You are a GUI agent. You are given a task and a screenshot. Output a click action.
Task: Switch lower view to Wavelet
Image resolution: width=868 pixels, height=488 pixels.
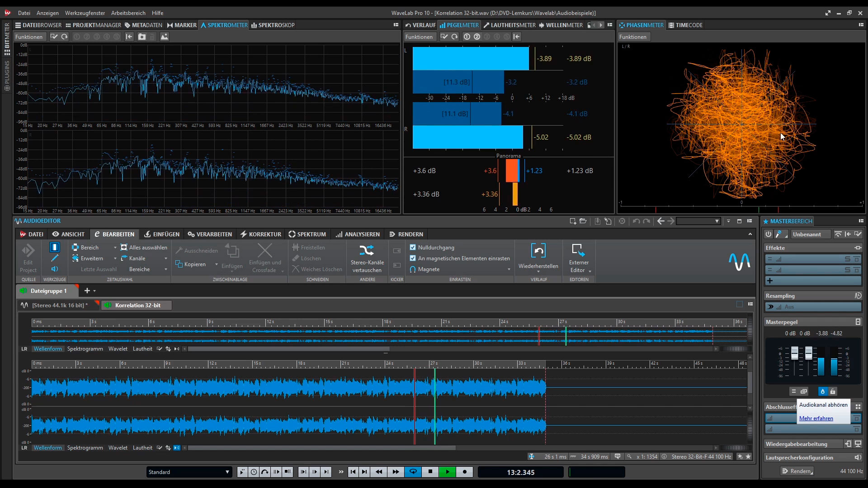point(118,448)
